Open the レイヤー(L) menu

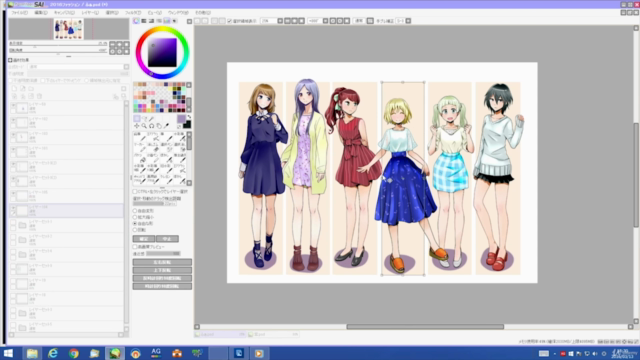[x=90, y=13]
